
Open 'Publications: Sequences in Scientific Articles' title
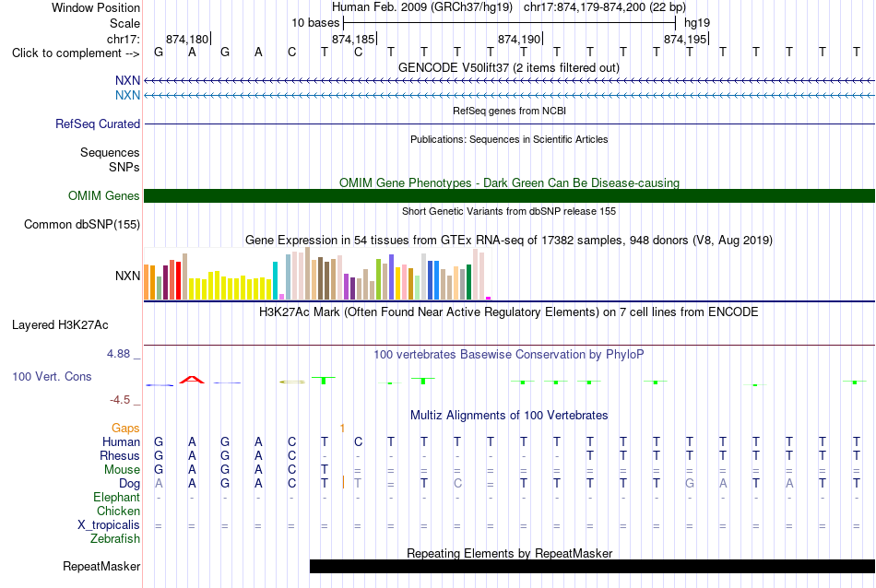click(x=509, y=139)
